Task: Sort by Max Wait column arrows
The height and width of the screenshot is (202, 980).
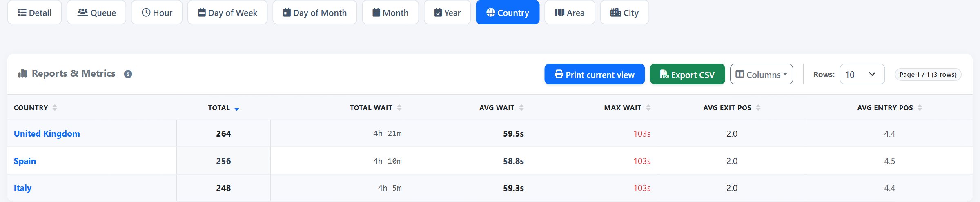Action: coord(648,108)
